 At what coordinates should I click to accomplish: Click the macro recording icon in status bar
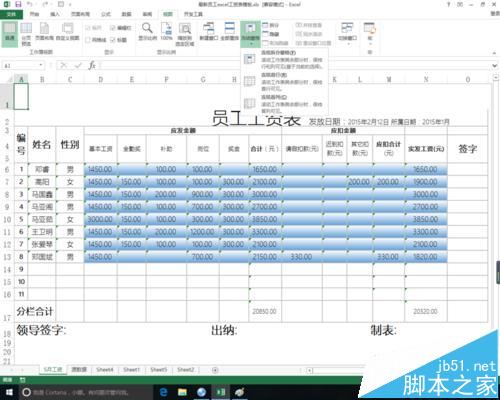tap(22, 380)
